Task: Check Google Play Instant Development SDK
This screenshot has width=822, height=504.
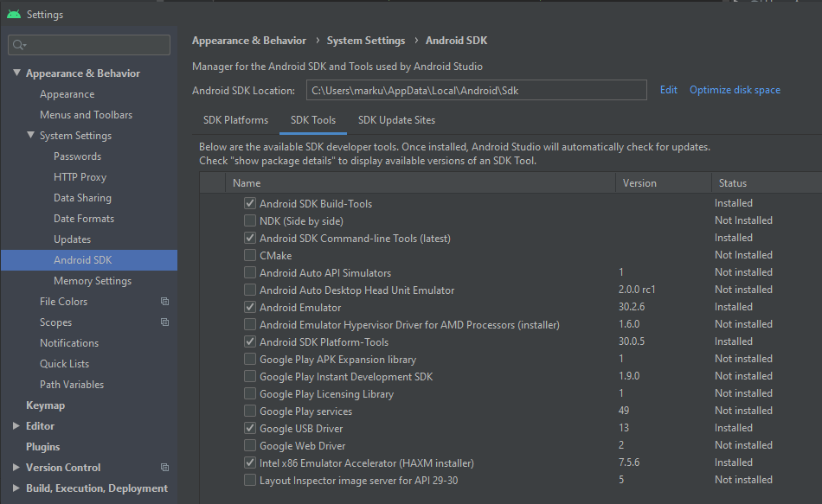Action: coord(250,376)
